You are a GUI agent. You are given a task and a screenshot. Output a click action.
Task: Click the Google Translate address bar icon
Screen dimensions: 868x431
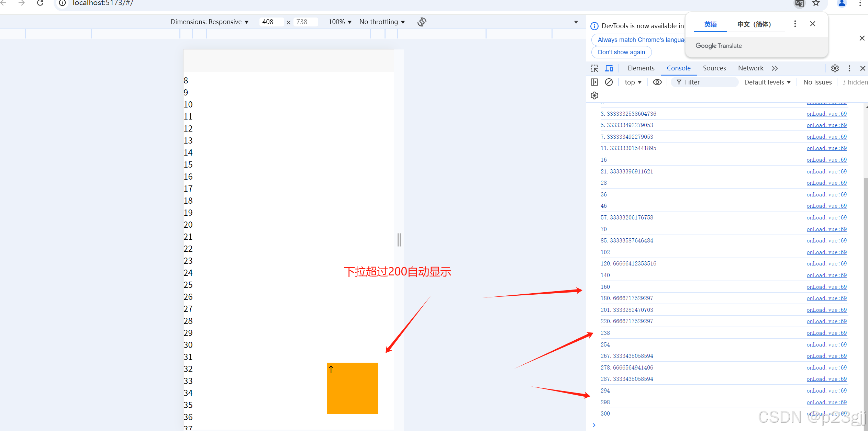[x=799, y=3]
